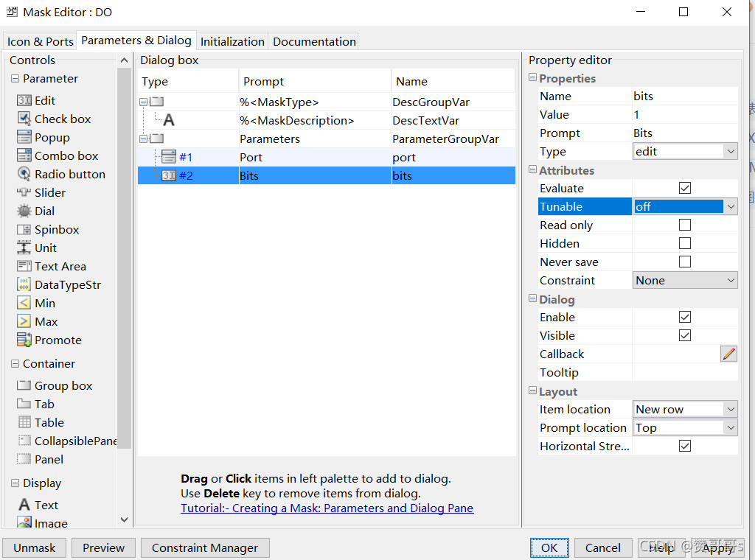Select the Slider control icon
This screenshot has height=560, width=755.
click(x=24, y=192)
